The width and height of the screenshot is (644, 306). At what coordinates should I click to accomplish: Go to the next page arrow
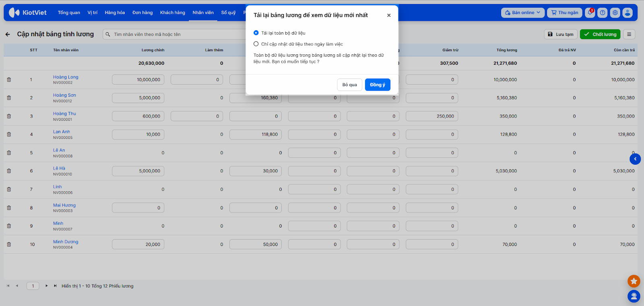tap(47, 286)
